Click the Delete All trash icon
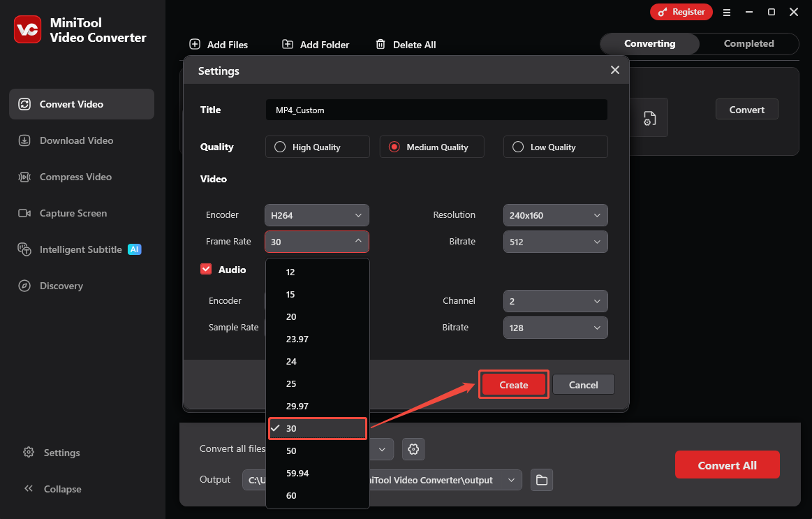 381,44
